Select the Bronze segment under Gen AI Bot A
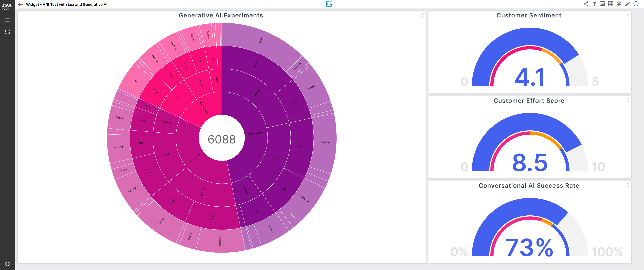 coord(202,192)
